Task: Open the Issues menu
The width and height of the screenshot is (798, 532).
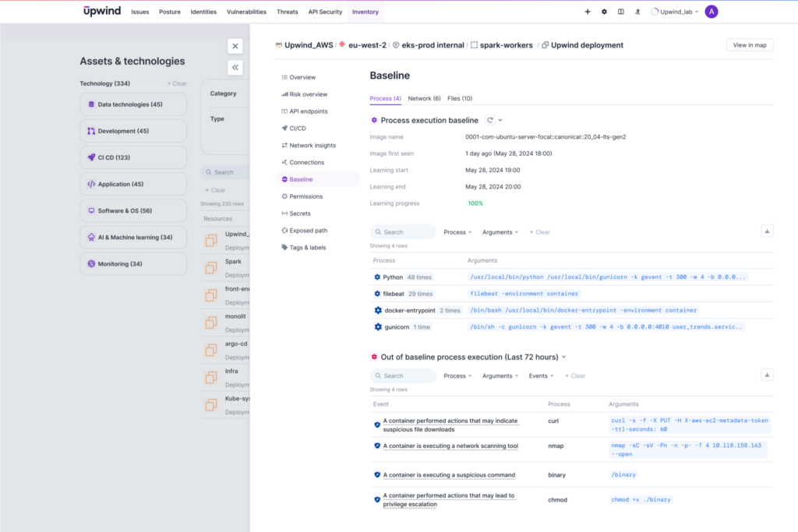Action: tap(140, 12)
